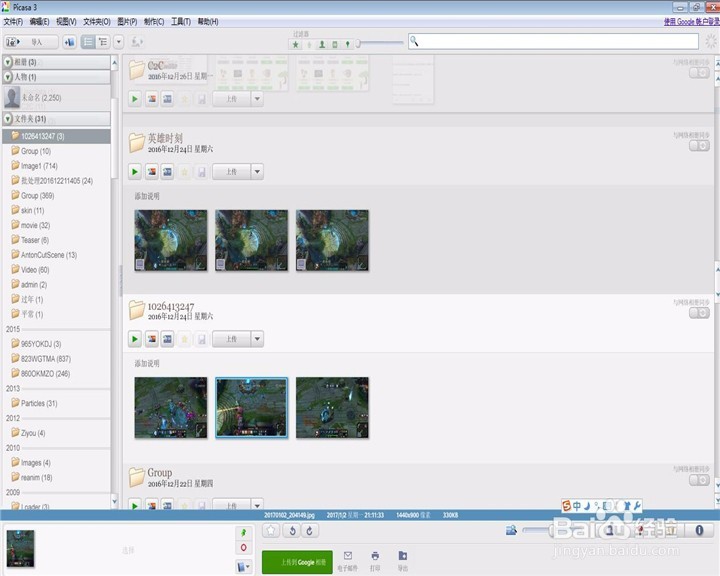Create photo collage for 英雄时刻 folder
This screenshot has height=576, width=720.
coord(152,172)
